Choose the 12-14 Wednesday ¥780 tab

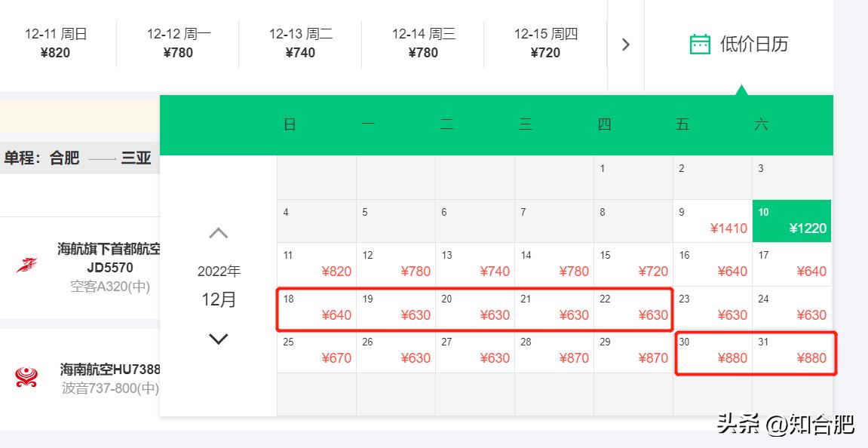click(x=423, y=43)
